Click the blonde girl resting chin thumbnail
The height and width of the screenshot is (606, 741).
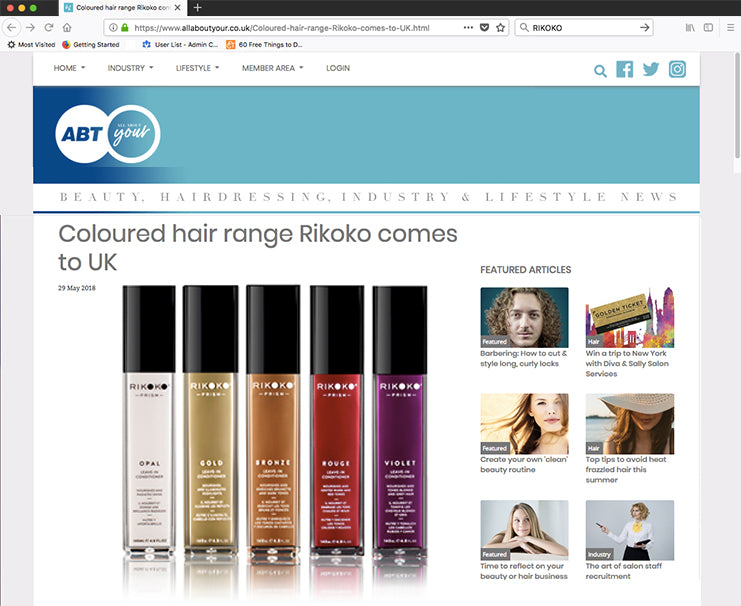coord(524,530)
